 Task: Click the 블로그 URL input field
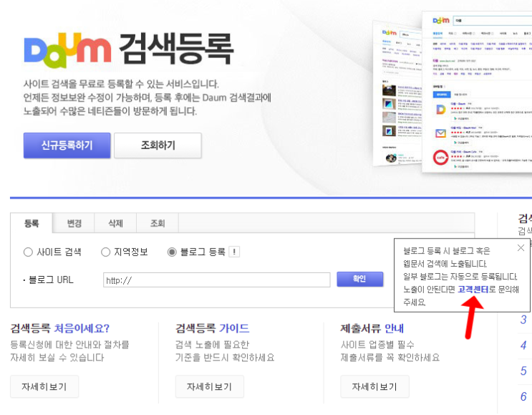(x=216, y=280)
